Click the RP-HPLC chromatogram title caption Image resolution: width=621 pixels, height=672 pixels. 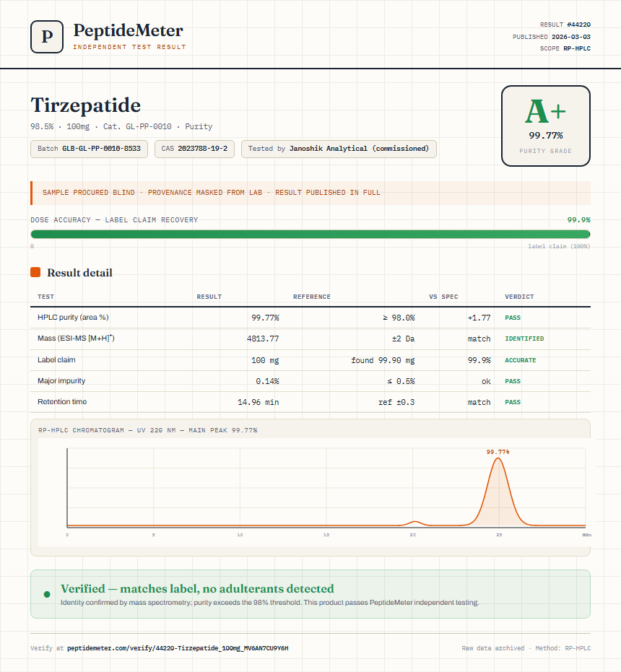tap(147, 430)
